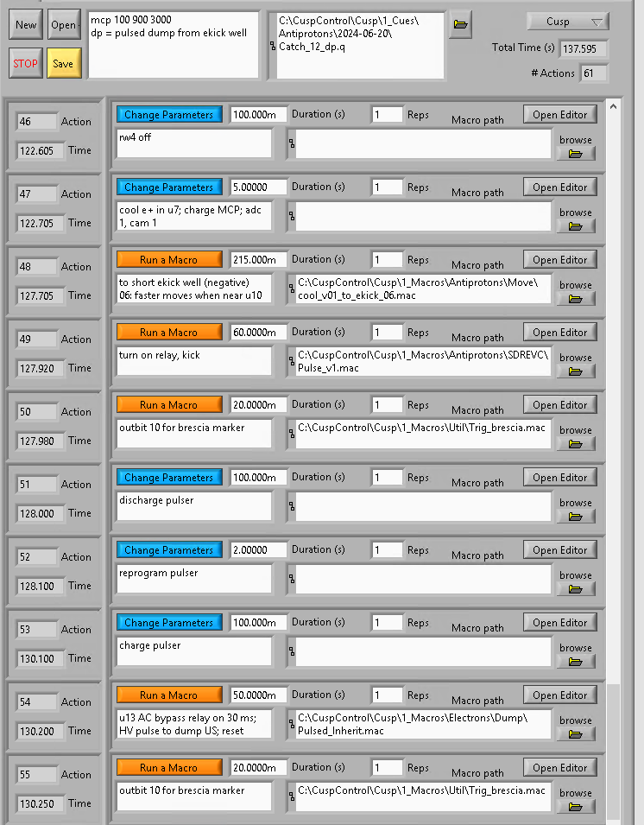Edit comment 'discharge pulser' of action 51
The width and height of the screenshot is (644, 825).
[x=194, y=506]
